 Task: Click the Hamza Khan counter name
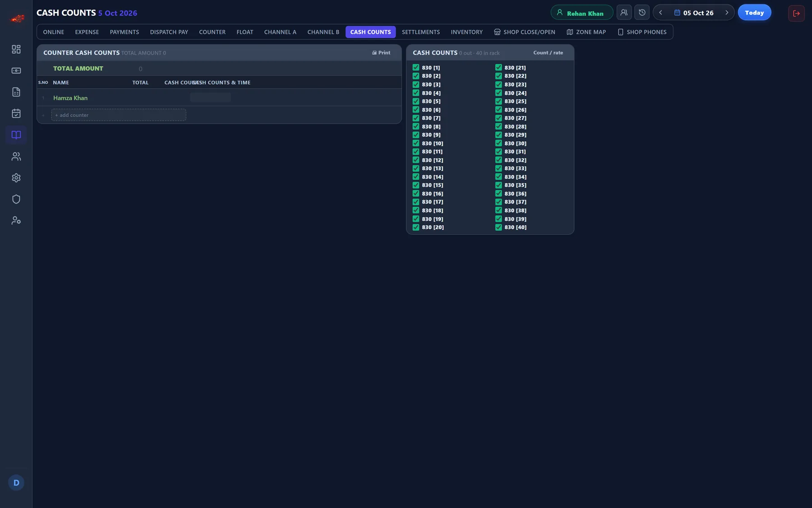(70, 98)
